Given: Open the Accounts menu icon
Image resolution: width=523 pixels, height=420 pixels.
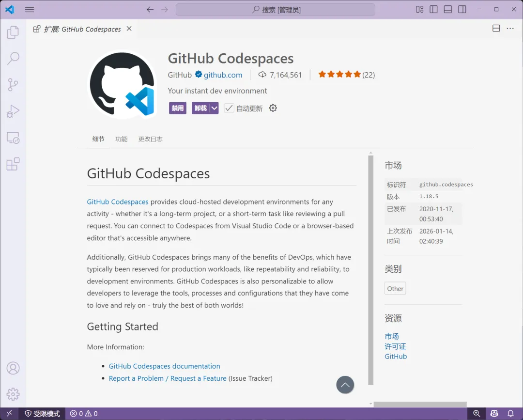Looking at the screenshot, I should click(13, 368).
